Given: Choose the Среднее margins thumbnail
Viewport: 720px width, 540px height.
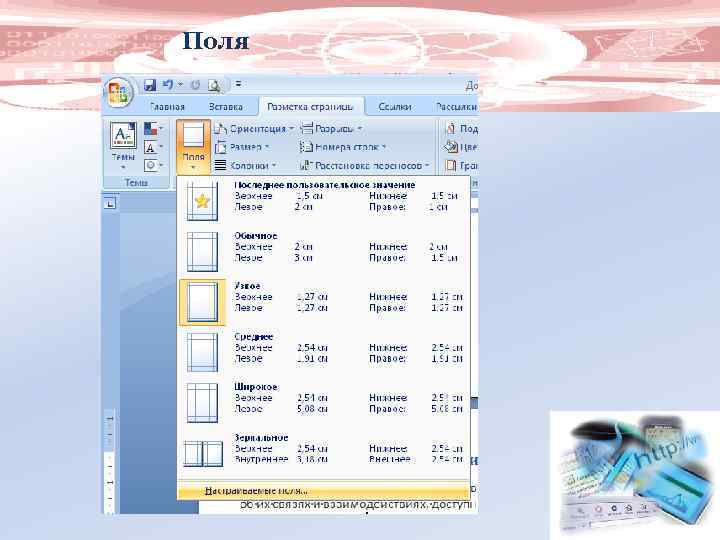Looking at the screenshot, I should click(x=202, y=353).
